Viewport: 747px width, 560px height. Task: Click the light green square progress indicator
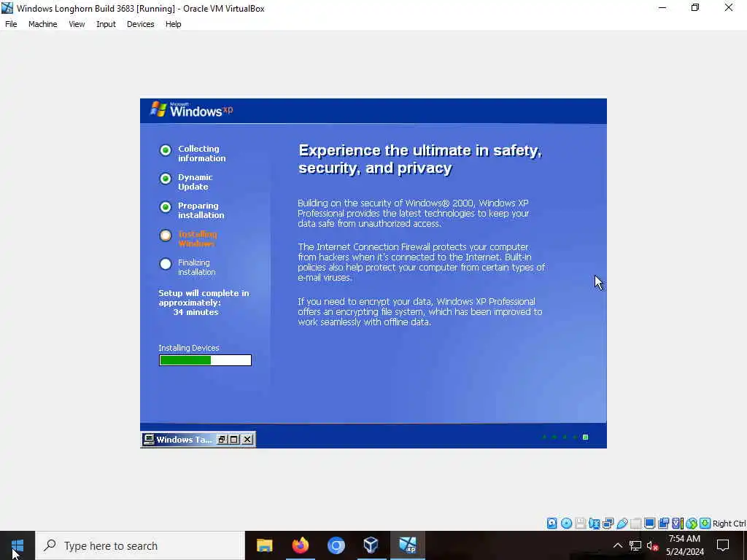point(586,437)
